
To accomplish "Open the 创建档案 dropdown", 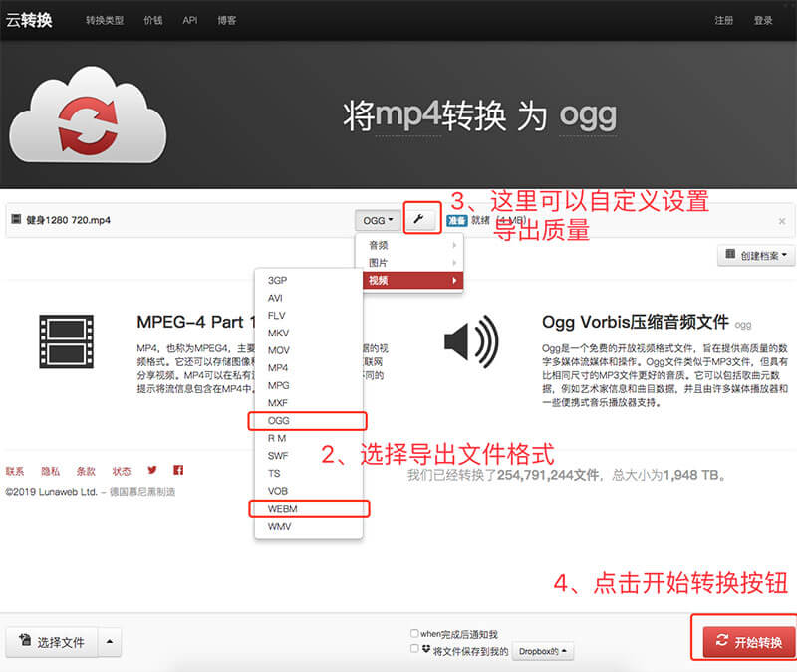I will 756,255.
